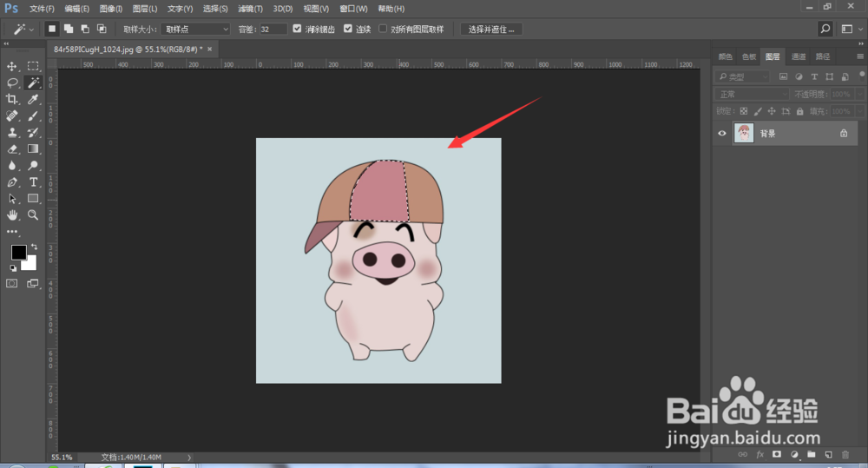Select the Spot Healing Brush tool
The height and width of the screenshot is (468, 868).
11,116
